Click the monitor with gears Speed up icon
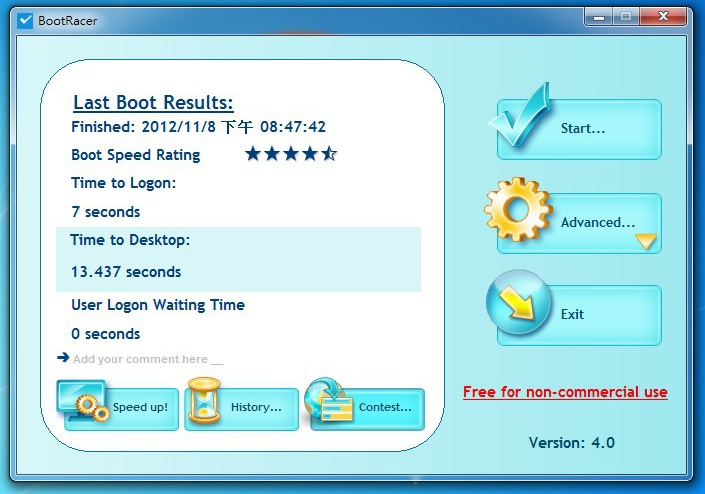 [84, 401]
